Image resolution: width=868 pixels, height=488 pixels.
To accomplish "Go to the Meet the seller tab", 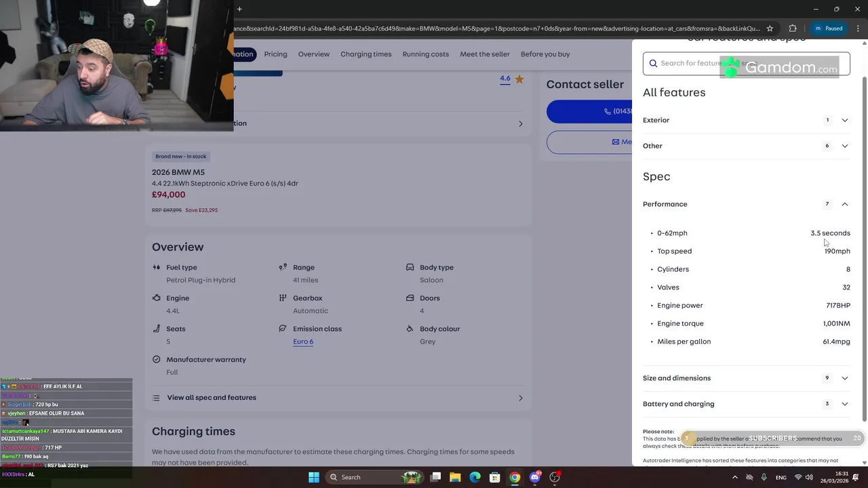I will point(485,54).
